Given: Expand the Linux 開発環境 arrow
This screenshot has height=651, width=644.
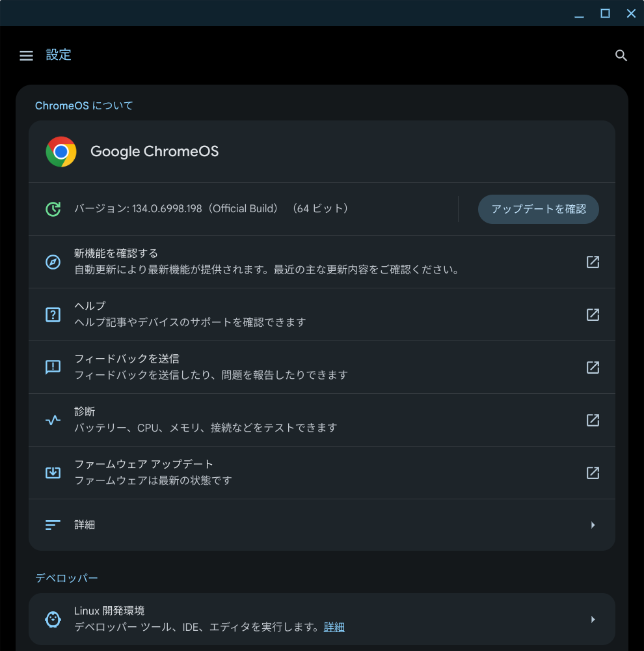Looking at the screenshot, I should [593, 620].
